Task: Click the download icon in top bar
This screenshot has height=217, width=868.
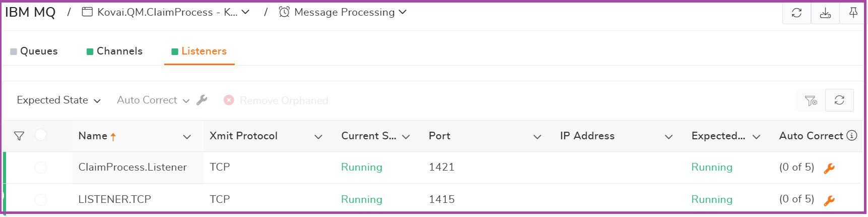Action: [x=825, y=13]
